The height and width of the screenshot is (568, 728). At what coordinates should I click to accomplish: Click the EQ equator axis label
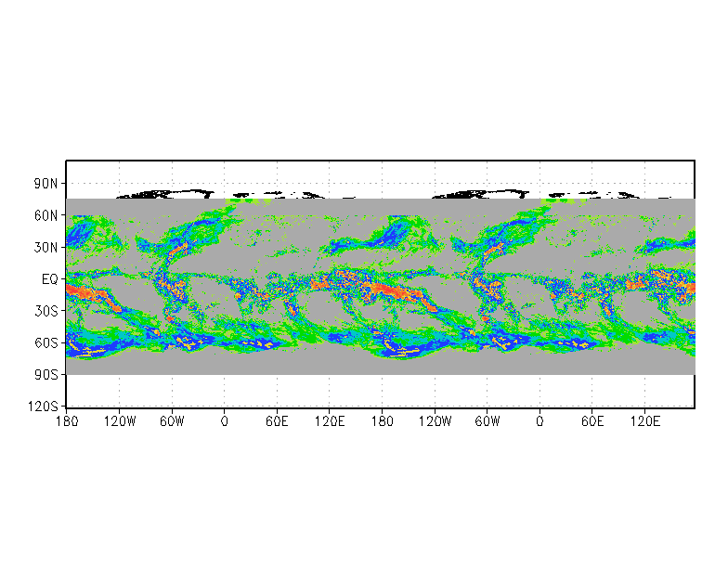click(x=50, y=279)
